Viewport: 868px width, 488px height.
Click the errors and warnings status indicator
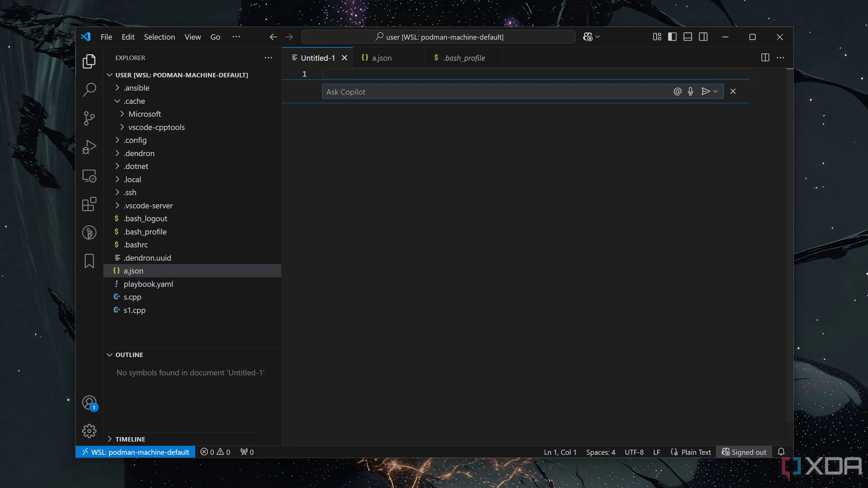(x=215, y=452)
